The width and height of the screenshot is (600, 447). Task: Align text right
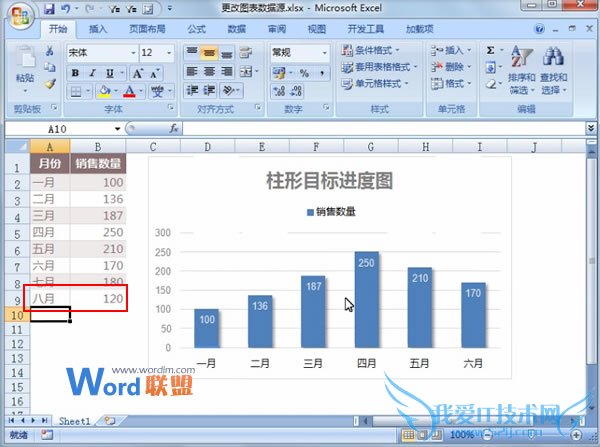click(227, 71)
